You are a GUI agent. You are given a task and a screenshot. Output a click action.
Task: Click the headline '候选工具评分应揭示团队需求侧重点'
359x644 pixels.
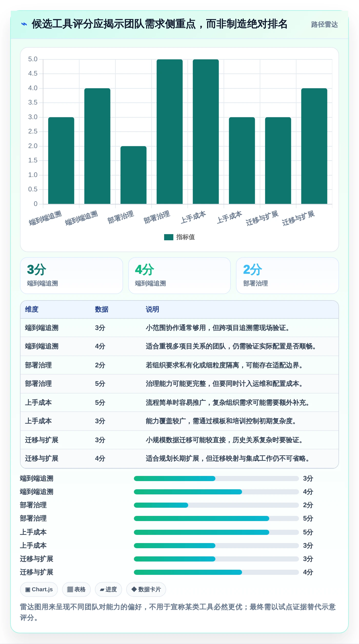pyautogui.click(x=114, y=24)
